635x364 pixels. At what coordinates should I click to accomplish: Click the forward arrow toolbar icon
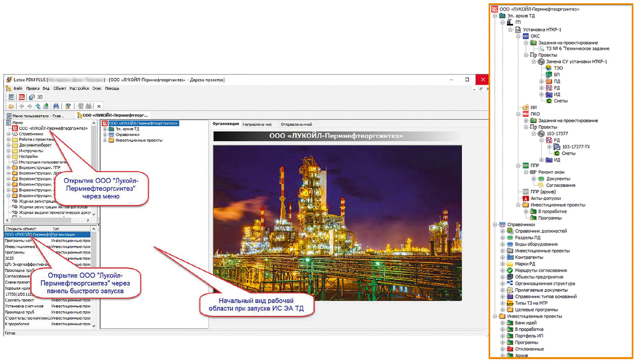[x=30, y=106]
